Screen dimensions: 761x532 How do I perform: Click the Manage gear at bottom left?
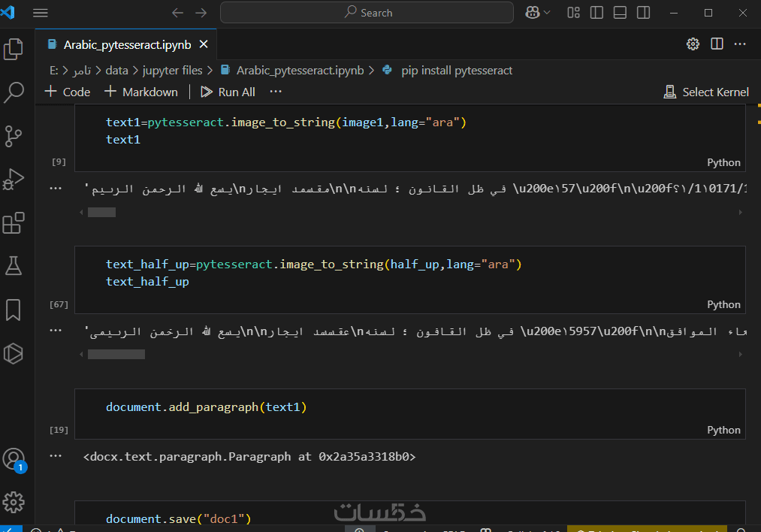(14, 502)
